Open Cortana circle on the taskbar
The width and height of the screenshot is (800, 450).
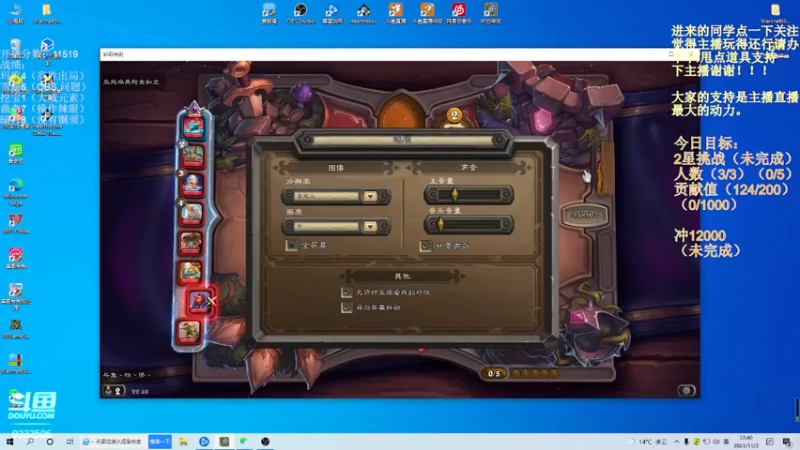[49, 442]
